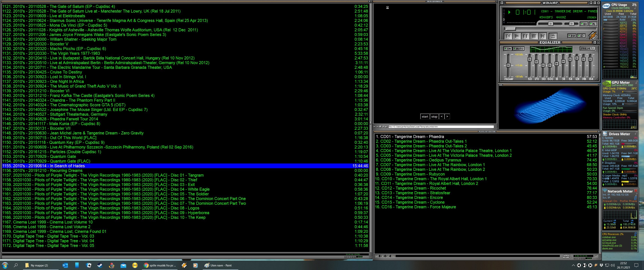This screenshot has height=270, width=644.
Task: Open the Mail envelope app in taskbar
Action: coord(123,265)
